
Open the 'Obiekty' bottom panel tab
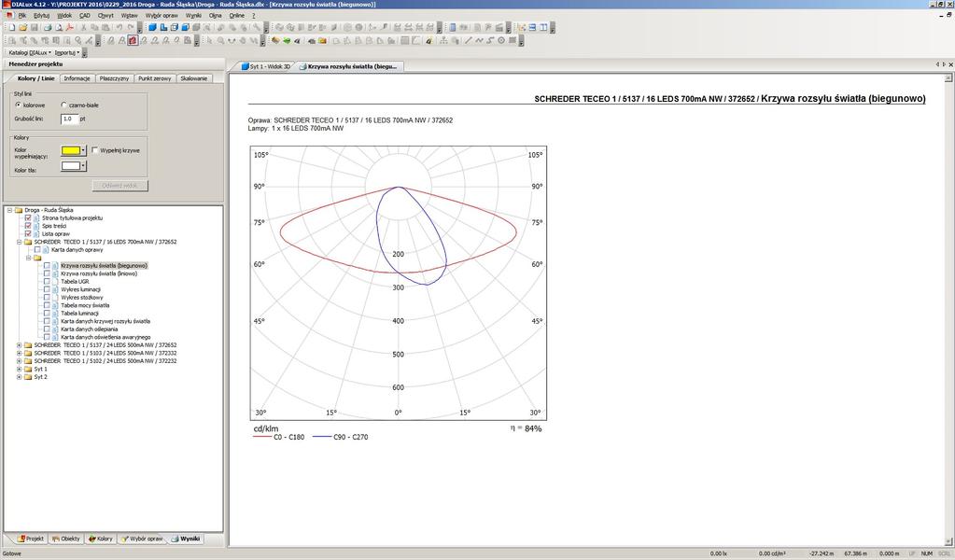click(65, 539)
